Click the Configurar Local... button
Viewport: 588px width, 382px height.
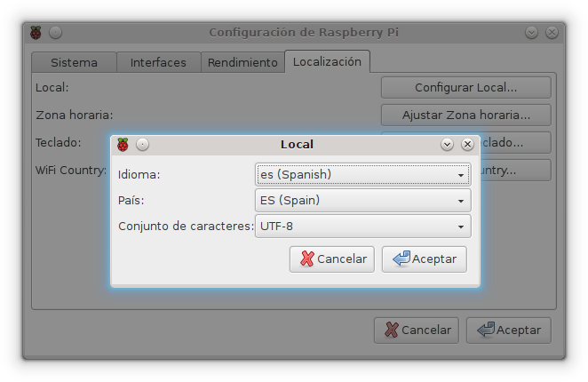pyautogui.click(x=465, y=87)
